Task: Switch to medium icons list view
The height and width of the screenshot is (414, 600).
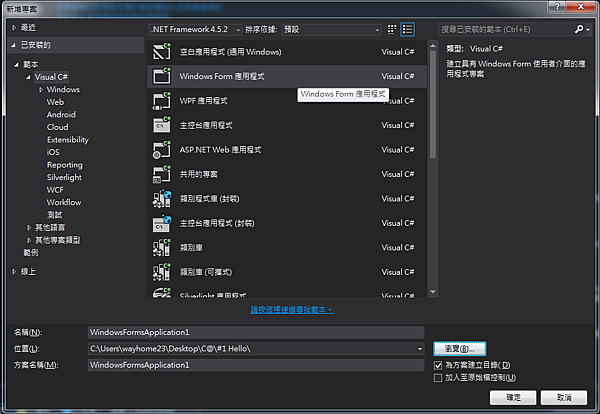Action: point(408,29)
